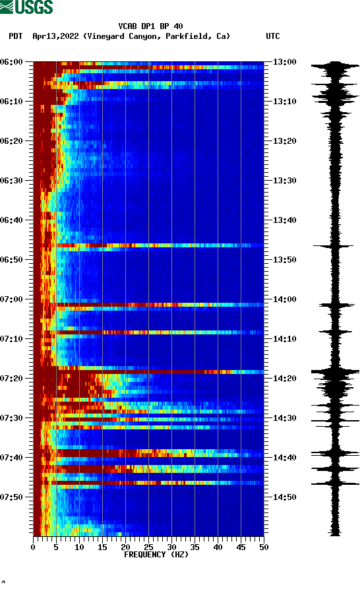
Task: Click the "06:00" PDT time label
Action: [11, 62]
